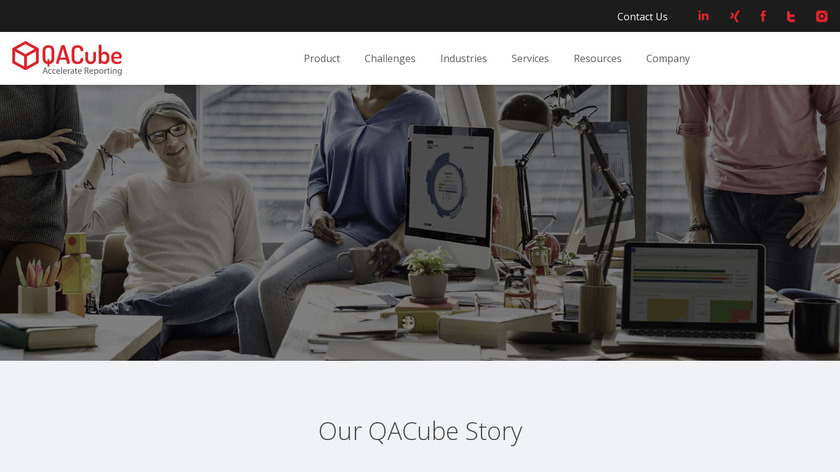Go to Contact Us page
Screen dimensions: 840x472
(x=642, y=17)
